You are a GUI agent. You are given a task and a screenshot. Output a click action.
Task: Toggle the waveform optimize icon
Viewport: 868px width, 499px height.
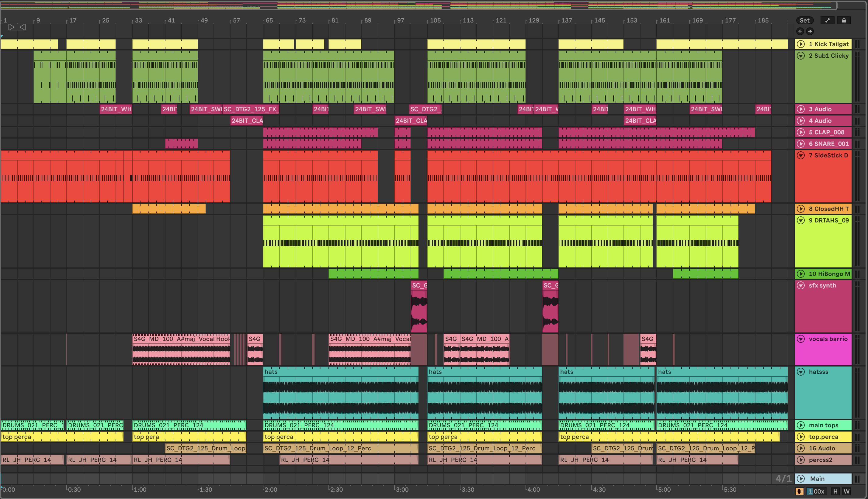(x=799, y=491)
